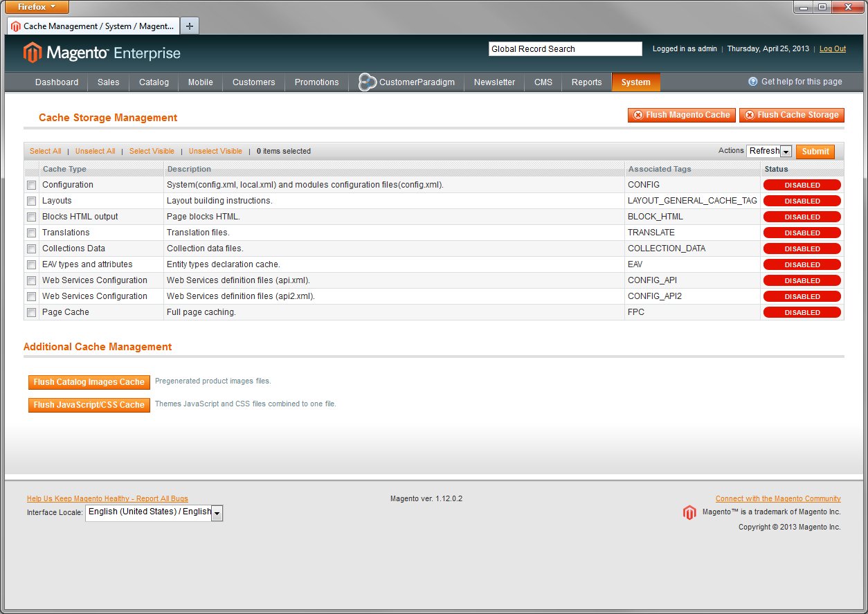Check the Collections Data checkbox
Image resolution: width=868 pixels, height=614 pixels.
(x=31, y=249)
